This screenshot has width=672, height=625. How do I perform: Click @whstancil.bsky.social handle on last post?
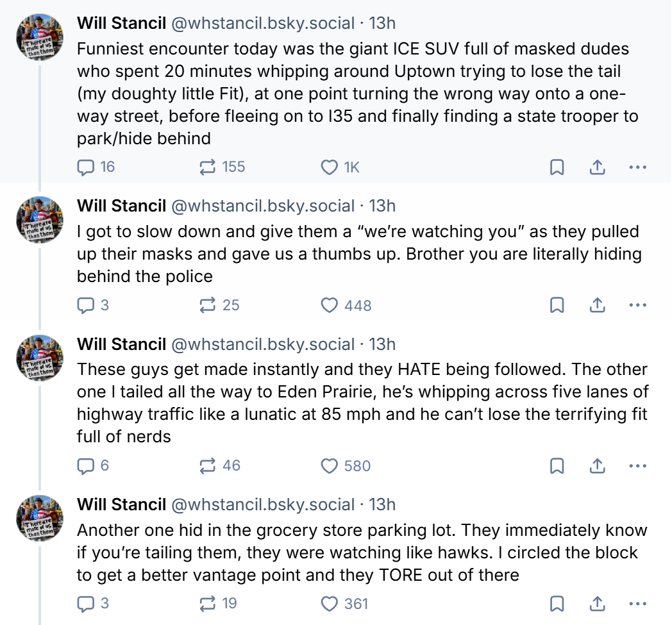[262, 504]
